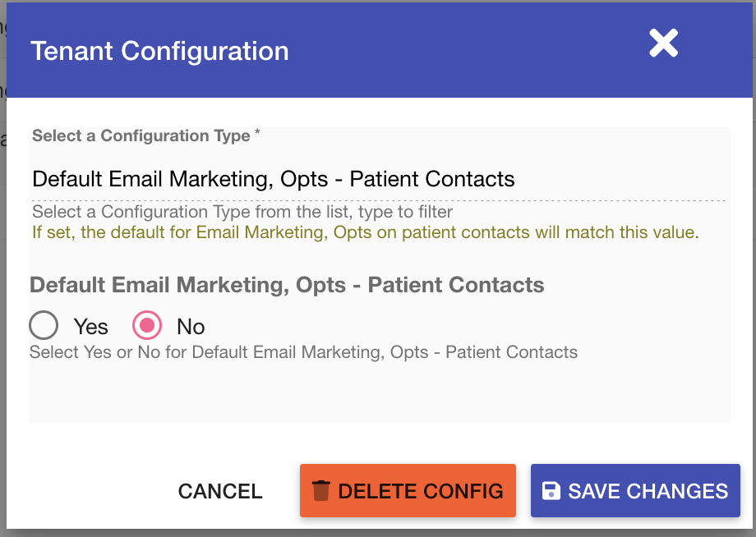Click the bold Default Email Marketing section heading

click(x=287, y=285)
